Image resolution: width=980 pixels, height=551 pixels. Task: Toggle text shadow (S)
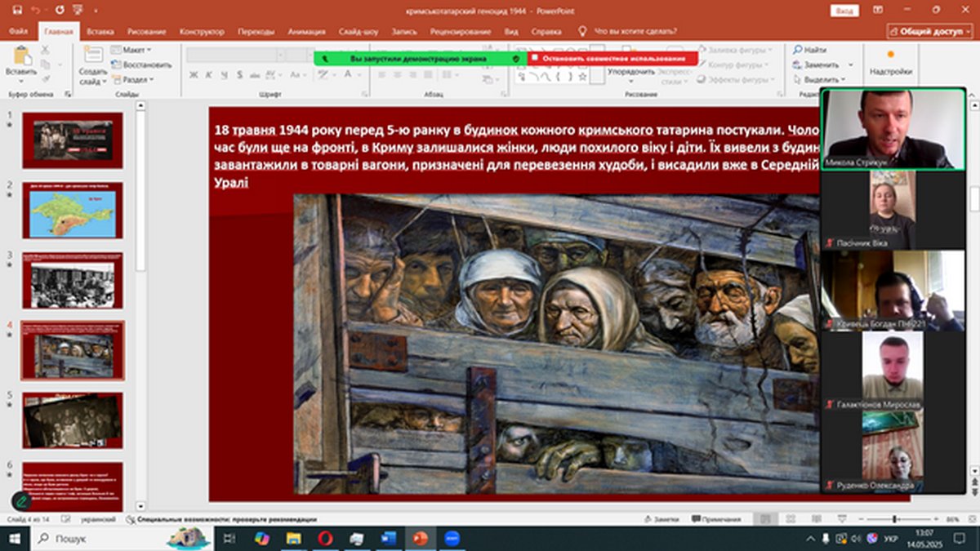click(240, 75)
